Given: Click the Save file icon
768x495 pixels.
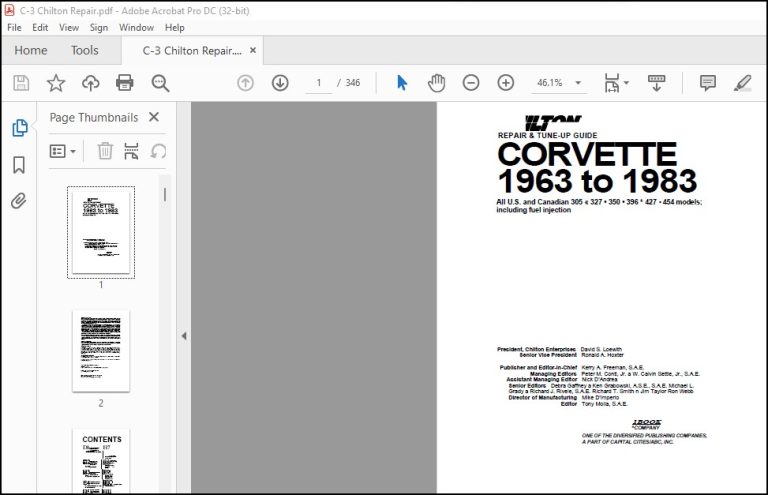Looking at the screenshot, I should (x=21, y=83).
